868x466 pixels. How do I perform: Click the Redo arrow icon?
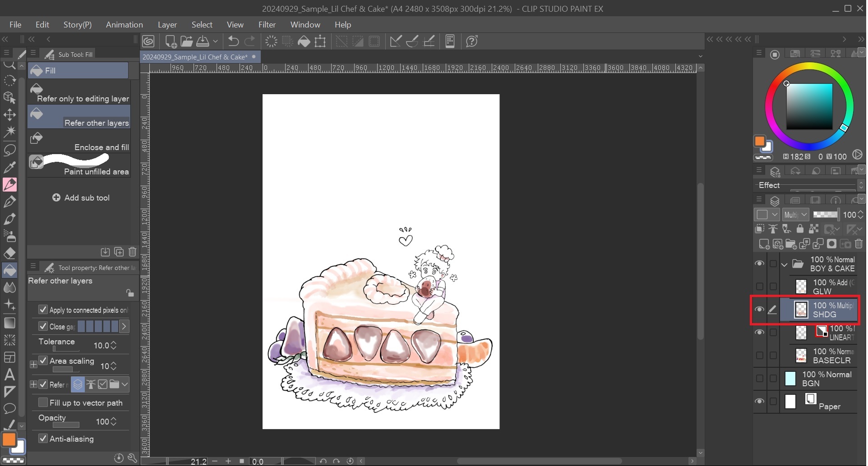[249, 41]
